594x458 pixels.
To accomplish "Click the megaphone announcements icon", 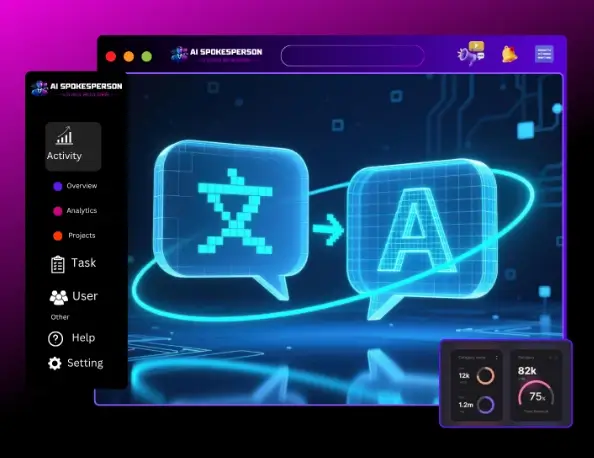I will pos(471,54).
